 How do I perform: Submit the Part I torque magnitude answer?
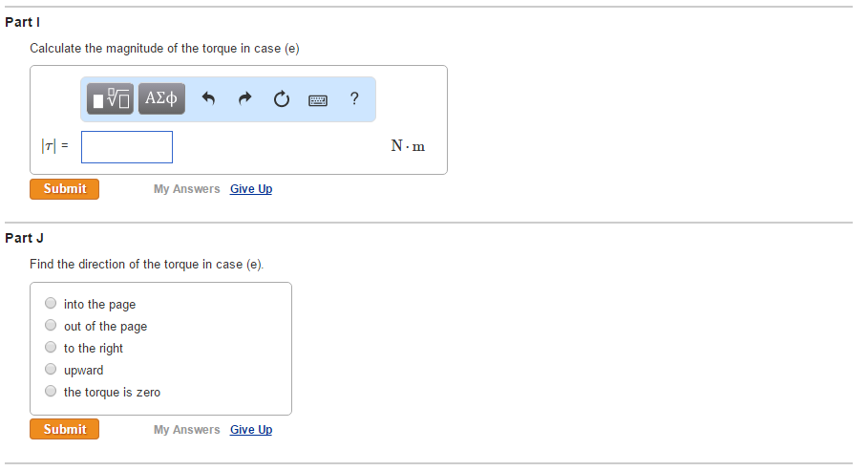pos(64,189)
